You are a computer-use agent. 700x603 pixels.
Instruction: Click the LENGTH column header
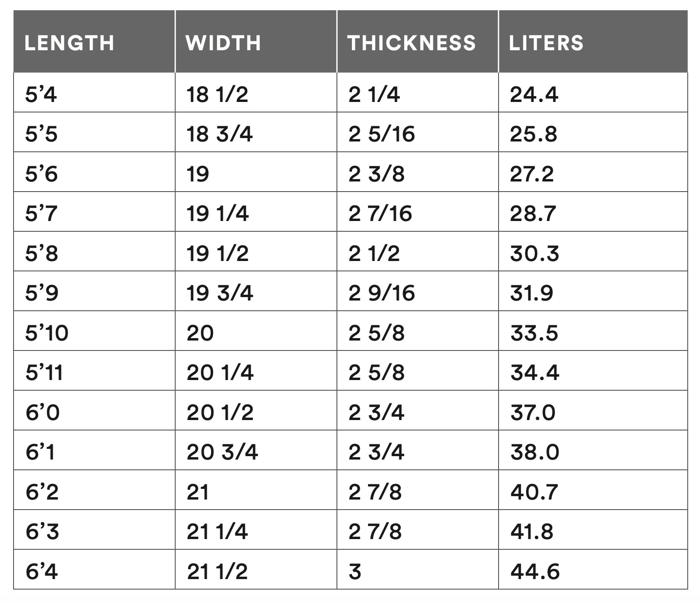69,43
